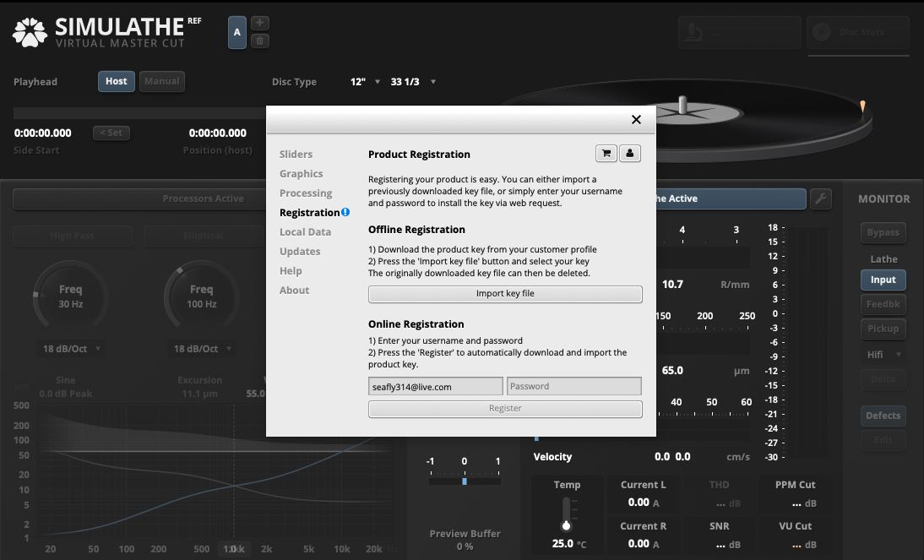Select the Feedbk monitor source
This screenshot has width=924, height=560.
point(883,304)
